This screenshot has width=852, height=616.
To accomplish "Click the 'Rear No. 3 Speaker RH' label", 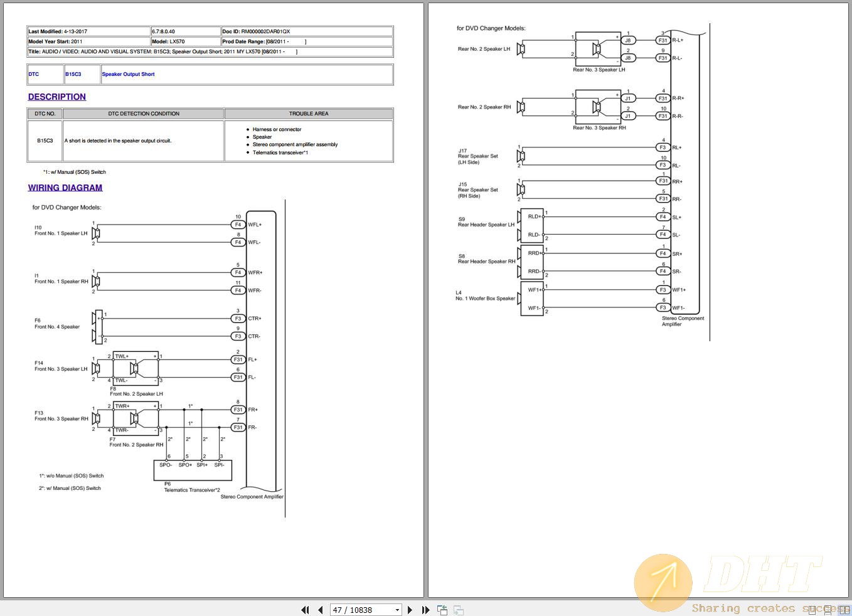I will coord(599,127).
